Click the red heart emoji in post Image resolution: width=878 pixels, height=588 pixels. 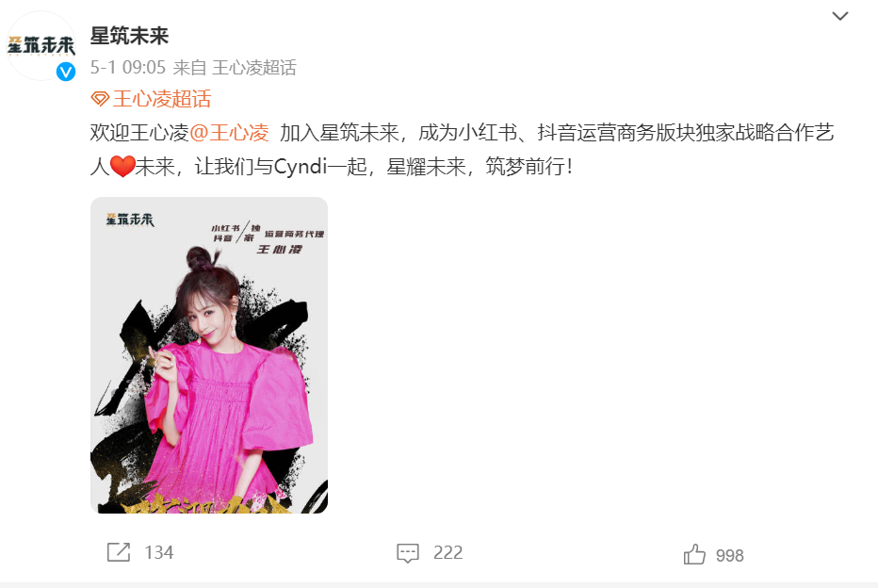(x=122, y=167)
